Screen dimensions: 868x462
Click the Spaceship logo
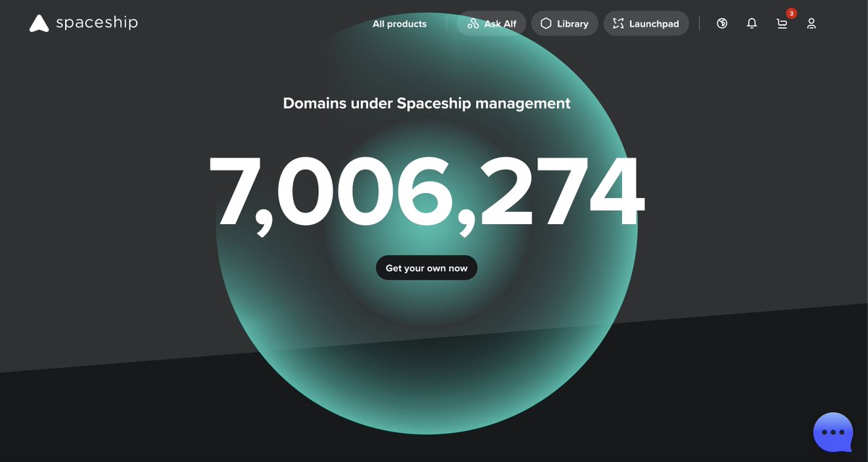coord(83,23)
